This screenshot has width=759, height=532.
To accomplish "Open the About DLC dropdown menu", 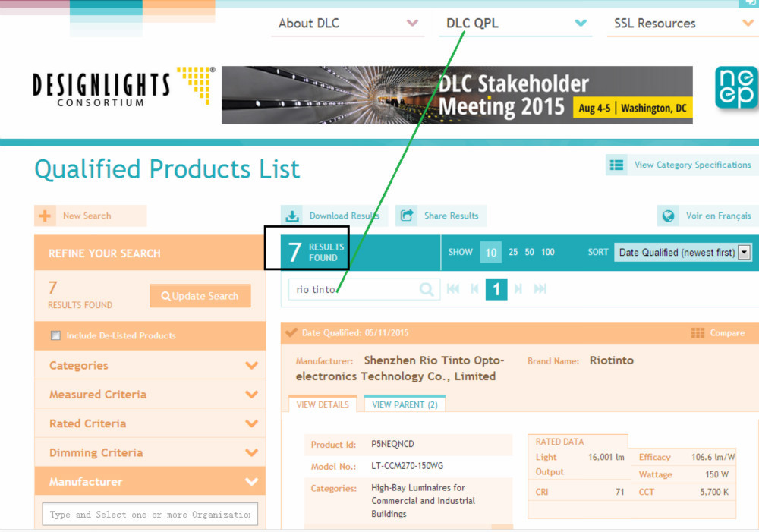I will pos(348,24).
